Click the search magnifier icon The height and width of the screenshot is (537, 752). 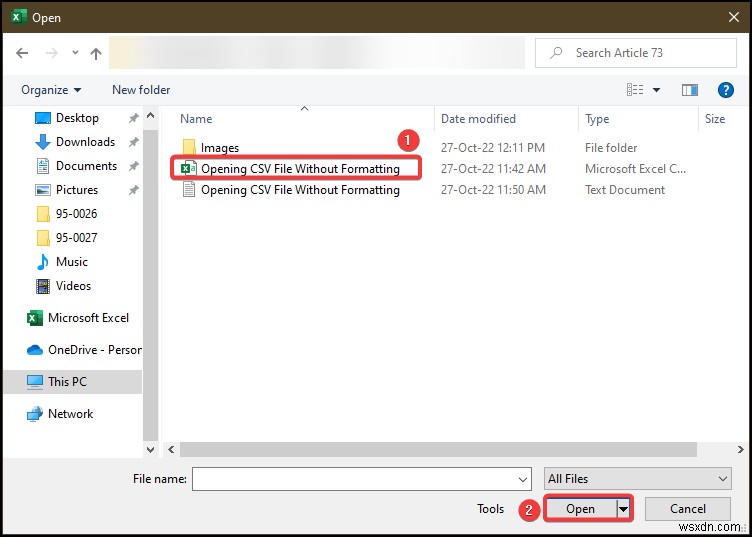tap(556, 53)
